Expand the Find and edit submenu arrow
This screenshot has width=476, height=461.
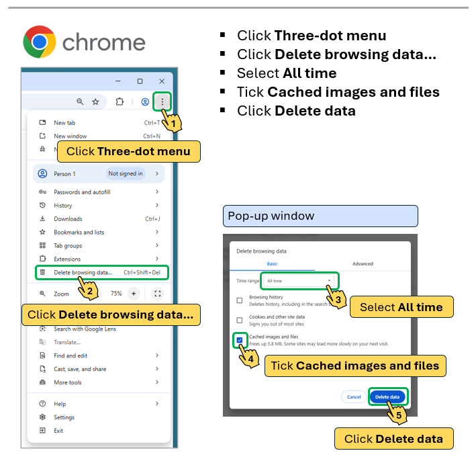[x=157, y=355]
